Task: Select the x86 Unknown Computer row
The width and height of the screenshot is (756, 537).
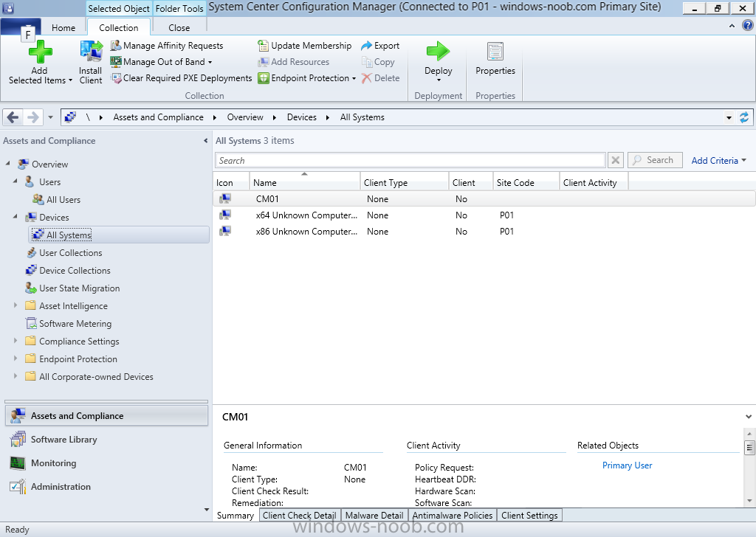Action: (484, 232)
